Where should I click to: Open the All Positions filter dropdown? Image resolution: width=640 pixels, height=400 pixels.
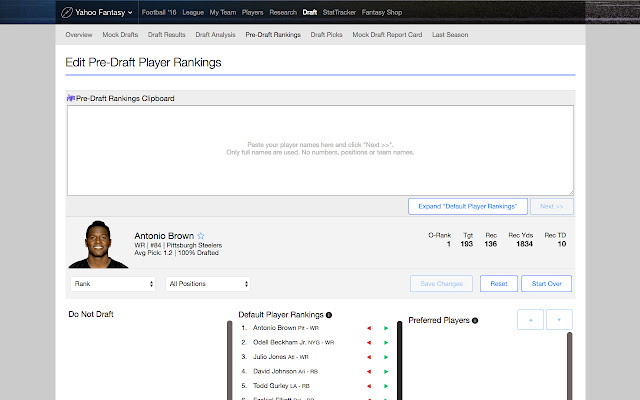pyautogui.click(x=208, y=284)
